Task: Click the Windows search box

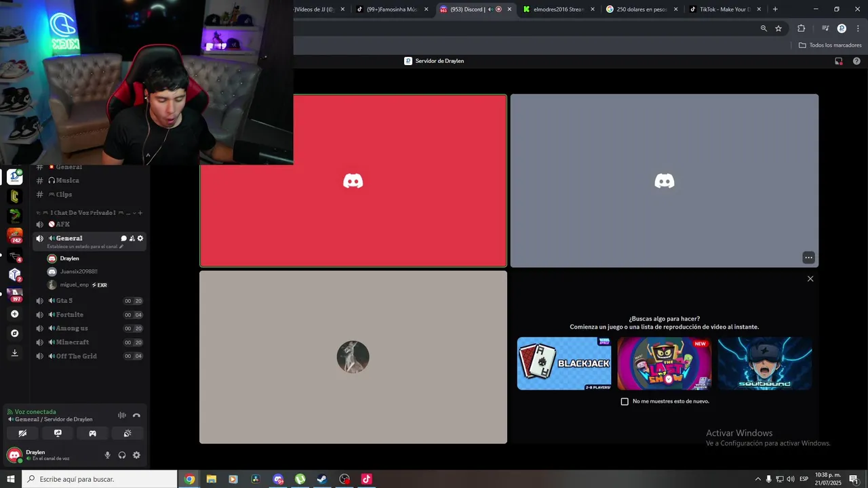Action: click(x=100, y=479)
